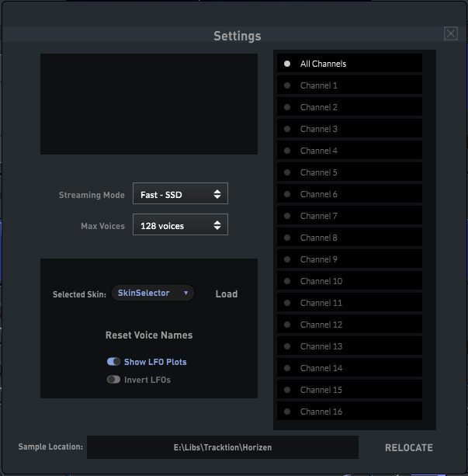This screenshot has height=476, width=468.
Task: Pick Channel 9 from the channel list
Action: point(349,259)
